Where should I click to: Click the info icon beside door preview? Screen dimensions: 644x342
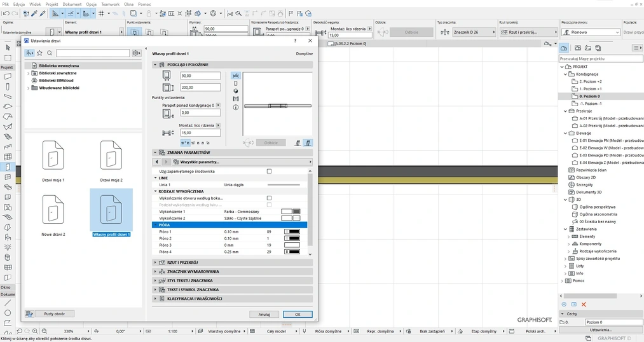tap(236, 107)
